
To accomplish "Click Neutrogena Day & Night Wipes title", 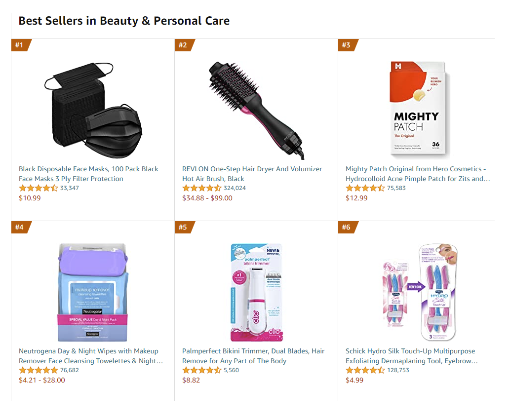I will click(x=91, y=356).
